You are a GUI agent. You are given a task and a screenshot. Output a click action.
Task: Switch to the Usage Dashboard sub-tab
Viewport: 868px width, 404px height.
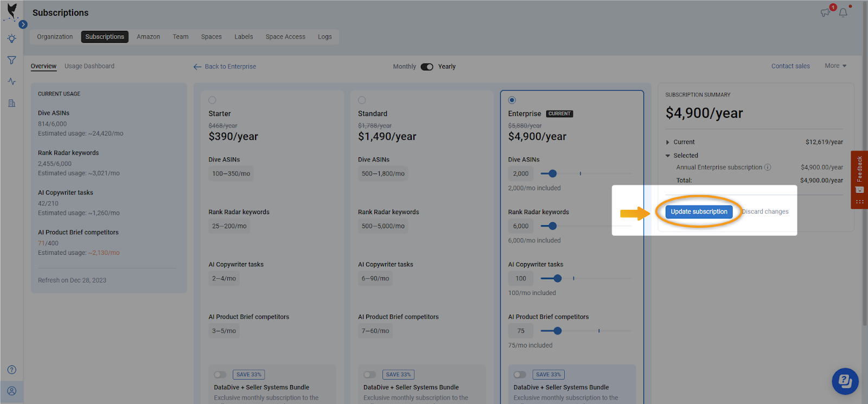click(90, 66)
